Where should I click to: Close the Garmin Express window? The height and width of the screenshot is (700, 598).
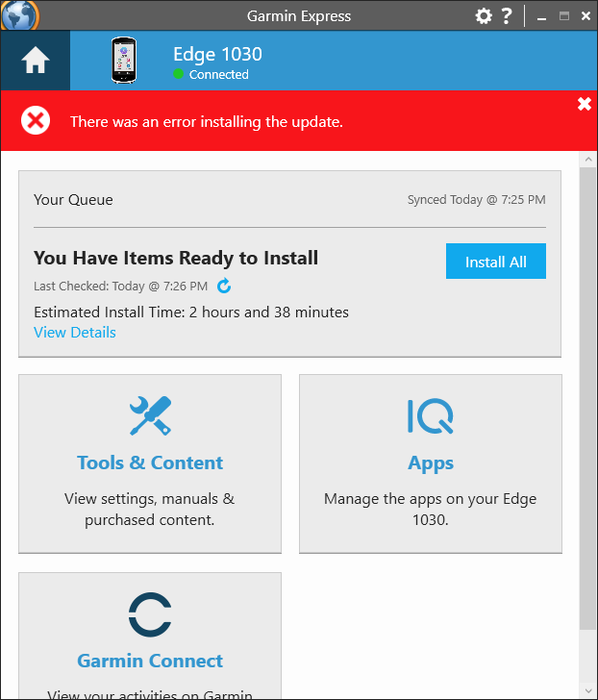[586, 16]
